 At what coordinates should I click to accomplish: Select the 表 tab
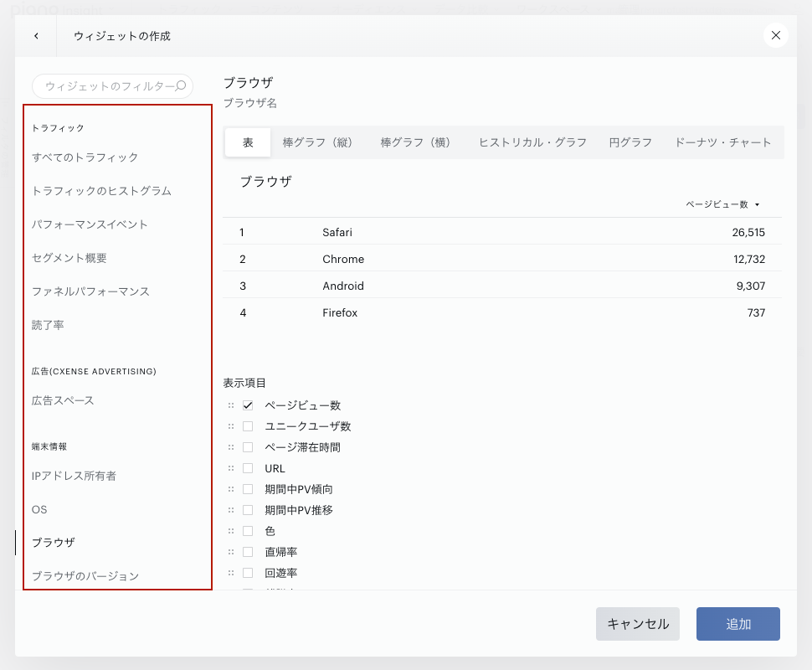248,142
